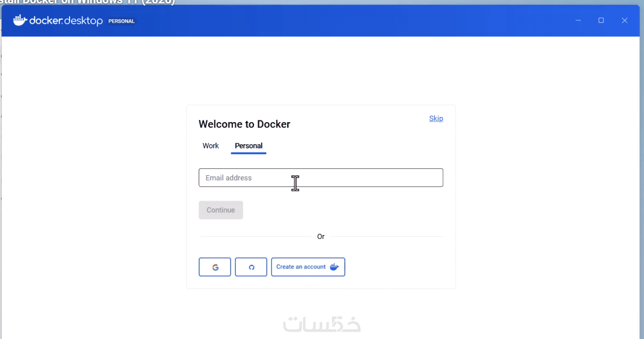Close the Docker Desktop window
The height and width of the screenshot is (339, 644).
tap(625, 20)
